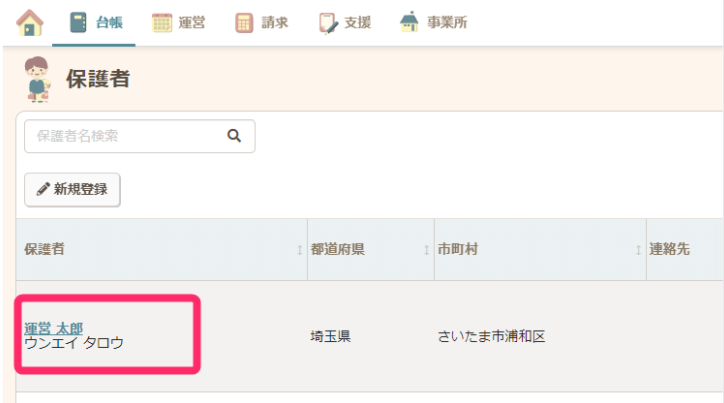Open the 運営 太郎 guardian link

coord(53,328)
